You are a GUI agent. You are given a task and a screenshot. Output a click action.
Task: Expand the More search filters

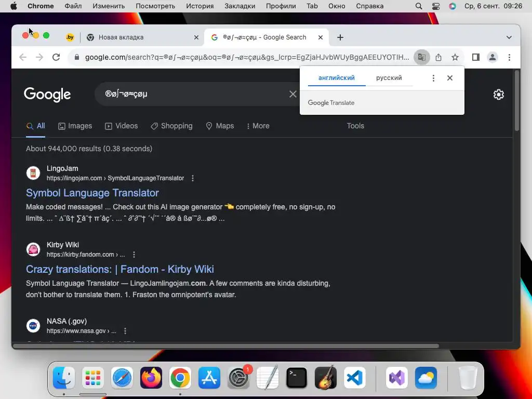[x=258, y=126]
